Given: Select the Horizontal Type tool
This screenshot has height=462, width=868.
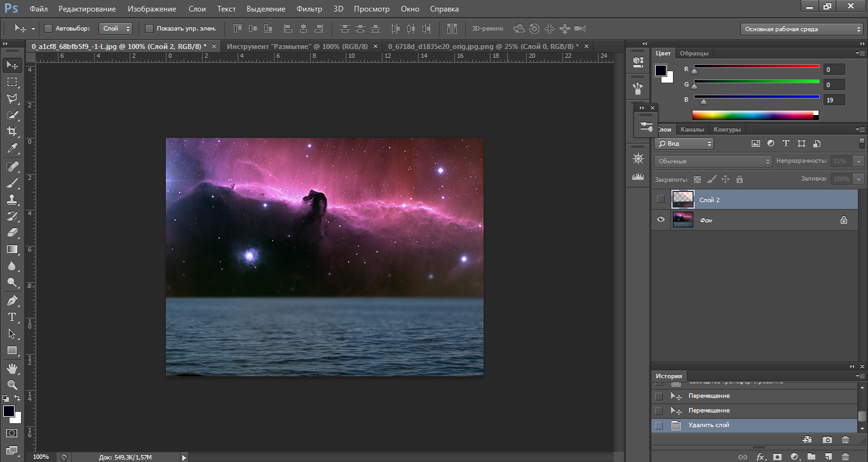Looking at the screenshot, I should point(12,317).
